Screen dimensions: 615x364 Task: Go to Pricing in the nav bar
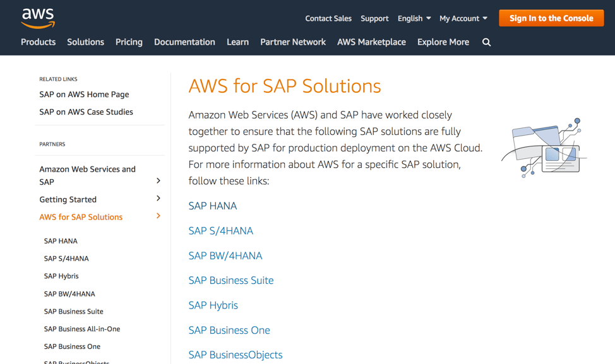(129, 42)
